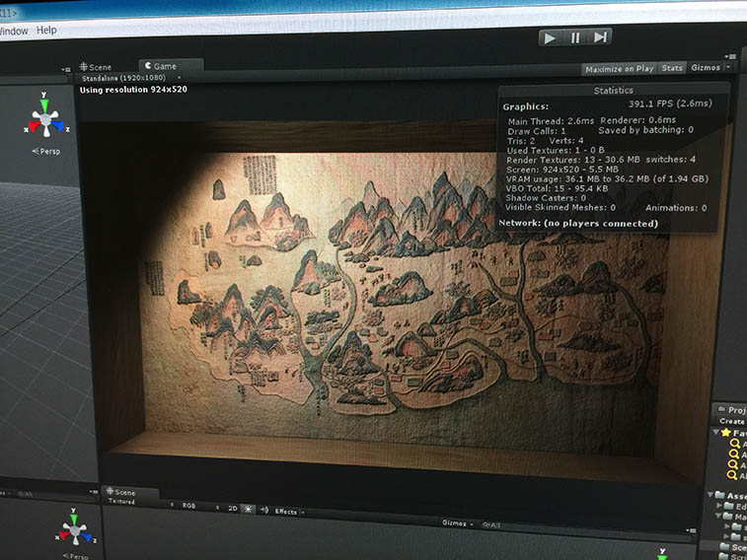Click the Statistics panel title
Viewport: 747px width, 560px height.
613,91
